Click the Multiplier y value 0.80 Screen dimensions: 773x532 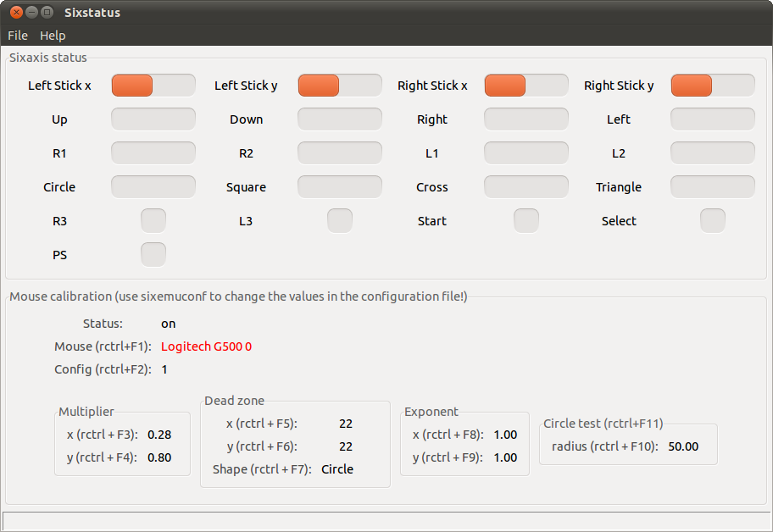tap(159, 457)
